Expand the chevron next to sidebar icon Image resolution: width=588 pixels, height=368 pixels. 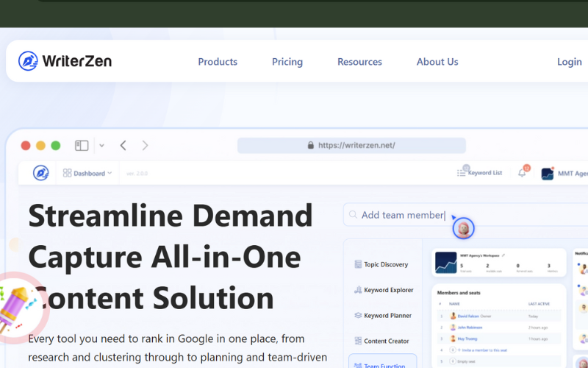pyautogui.click(x=101, y=146)
